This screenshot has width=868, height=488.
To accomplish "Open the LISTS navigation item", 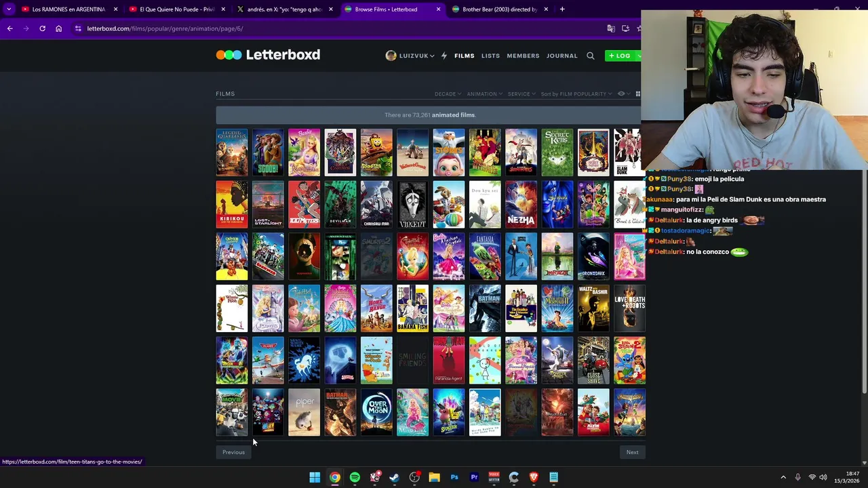I will coord(490,56).
